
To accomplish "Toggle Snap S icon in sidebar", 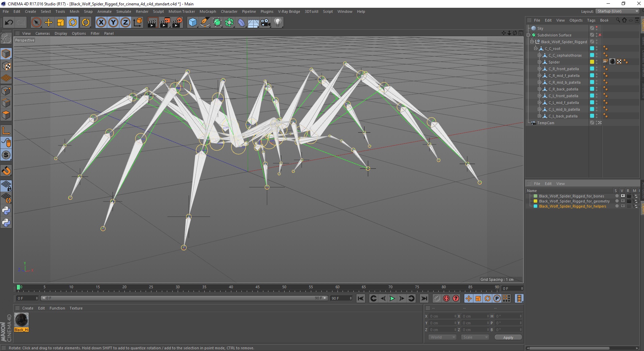I will tap(6, 155).
